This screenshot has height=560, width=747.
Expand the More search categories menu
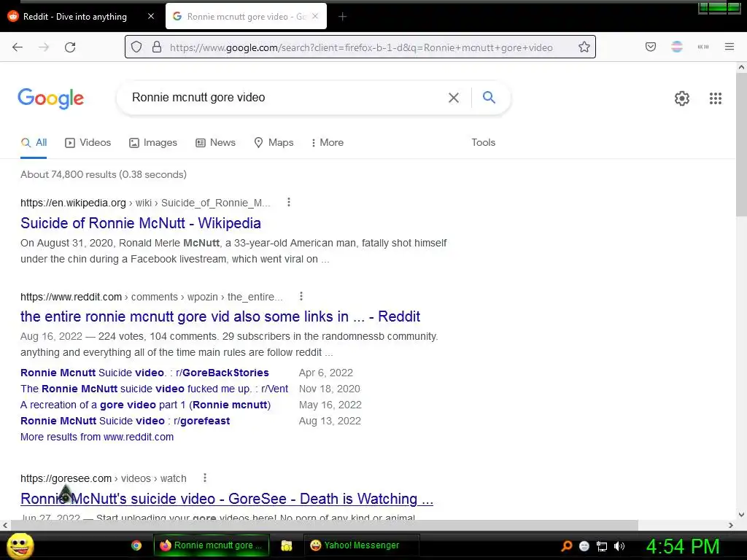click(328, 142)
